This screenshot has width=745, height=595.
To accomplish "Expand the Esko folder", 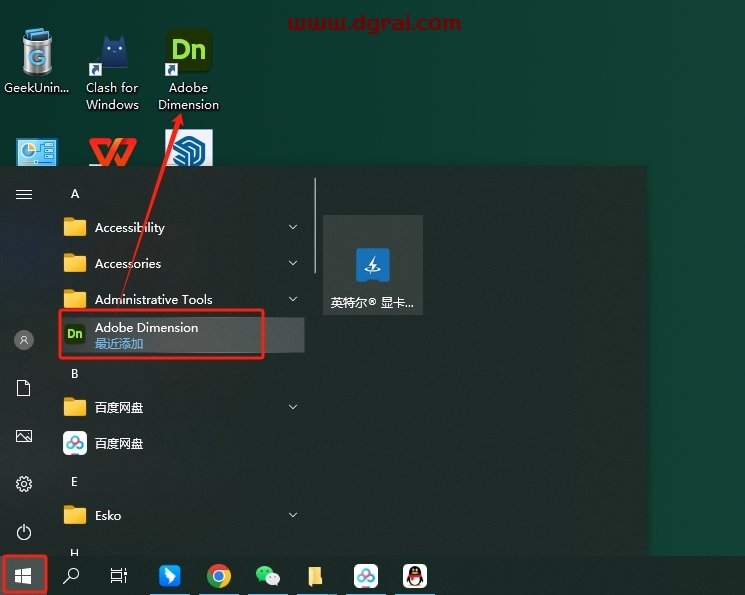I will tap(182, 516).
